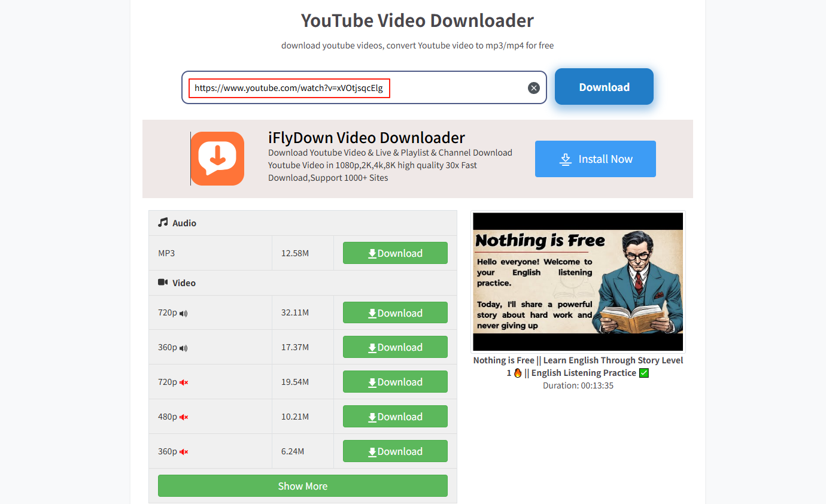The height and width of the screenshot is (504, 826).
Task: Click the camera Video section icon
Action: [163, 282]
